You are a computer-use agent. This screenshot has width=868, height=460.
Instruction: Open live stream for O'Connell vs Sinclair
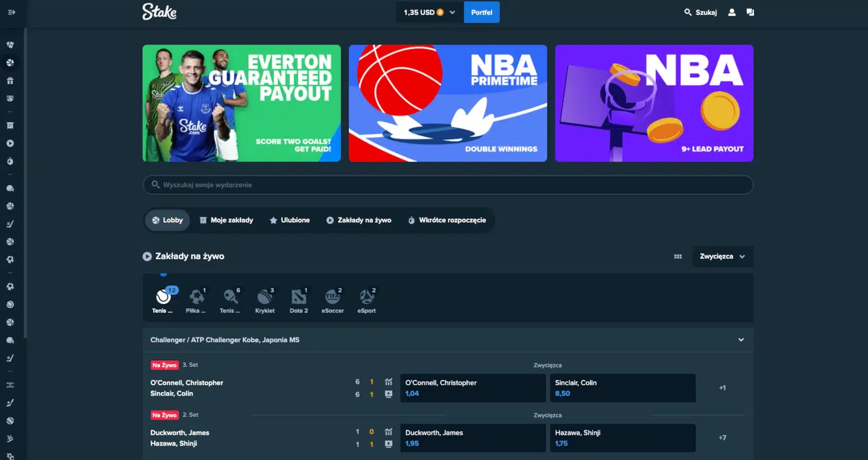[x=389, y=394]
